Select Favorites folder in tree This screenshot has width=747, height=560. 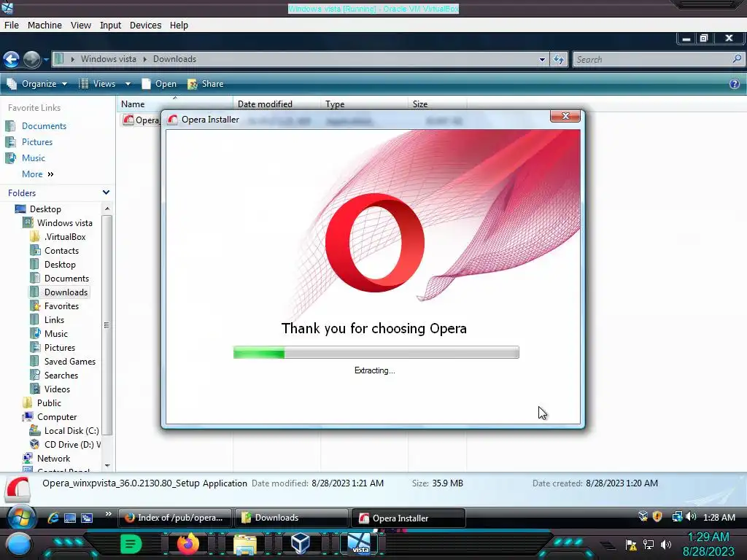coord(61,306)
